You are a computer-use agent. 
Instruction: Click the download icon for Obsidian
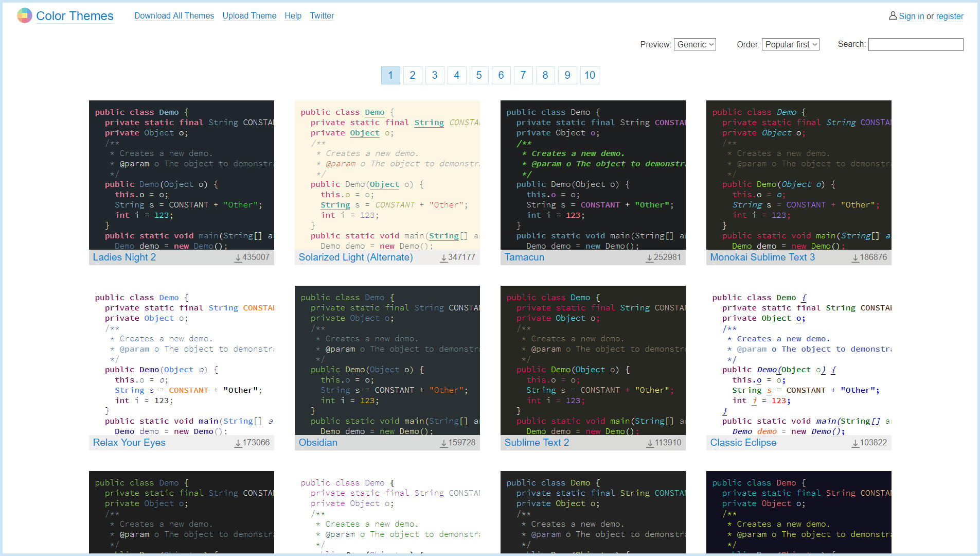click(x=444, y=443)
